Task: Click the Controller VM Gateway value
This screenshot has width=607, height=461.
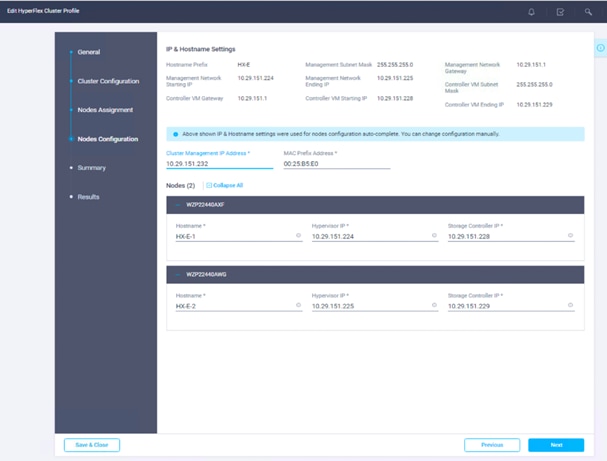Action: (x=252, y=98)
